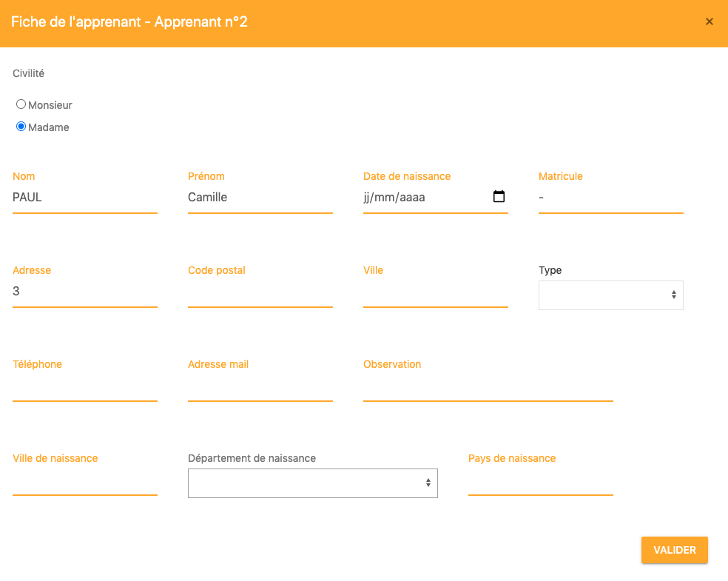Viewport: 728px width, 581px height.
Task: Select the Monsieur radio option
Action: click(x=21, y=104)
